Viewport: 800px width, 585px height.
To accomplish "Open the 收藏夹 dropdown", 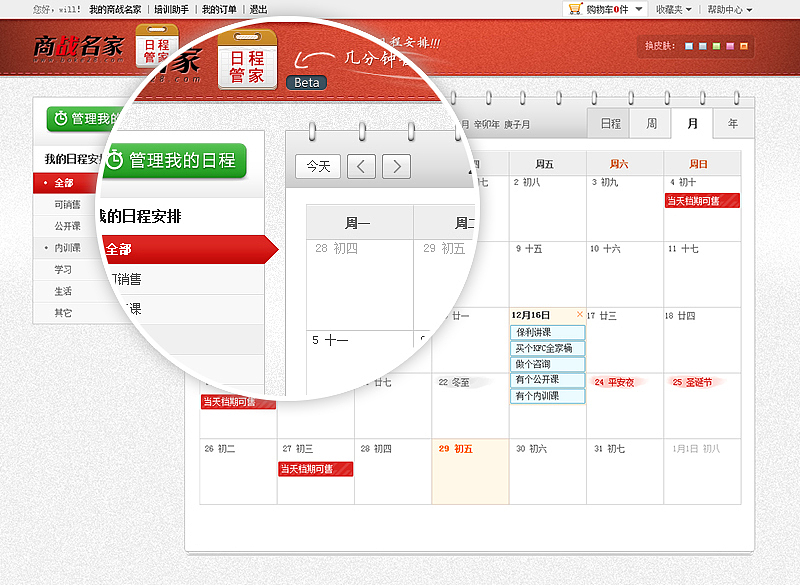I will coord(673,9).
